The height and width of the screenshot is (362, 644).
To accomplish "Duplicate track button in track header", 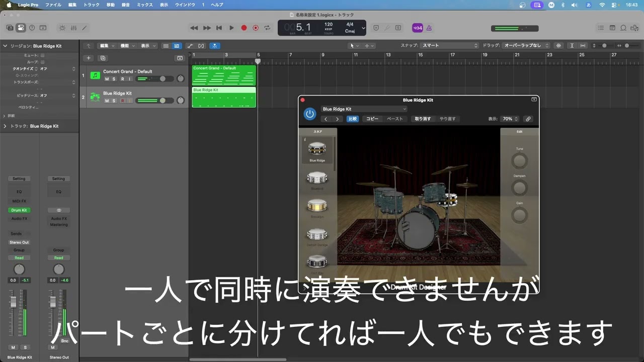I will (103, 58).
